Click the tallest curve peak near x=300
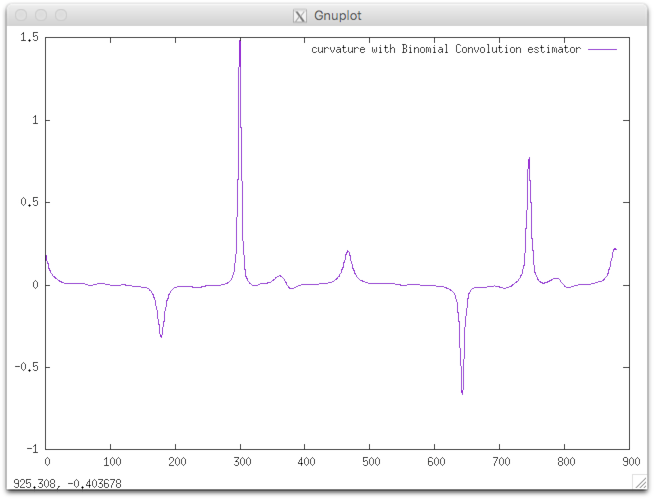Screen dimensions: 654x499 [240, 40]
